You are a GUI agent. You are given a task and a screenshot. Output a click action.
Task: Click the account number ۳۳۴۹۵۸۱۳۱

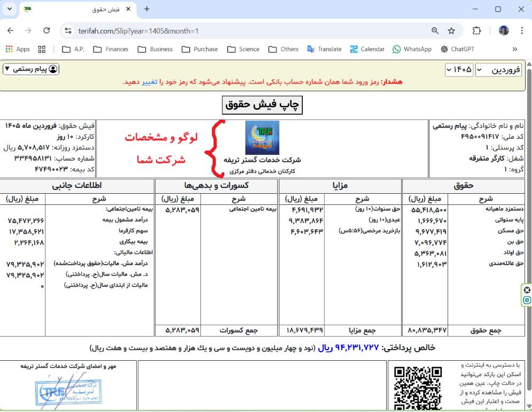point(33,159)
